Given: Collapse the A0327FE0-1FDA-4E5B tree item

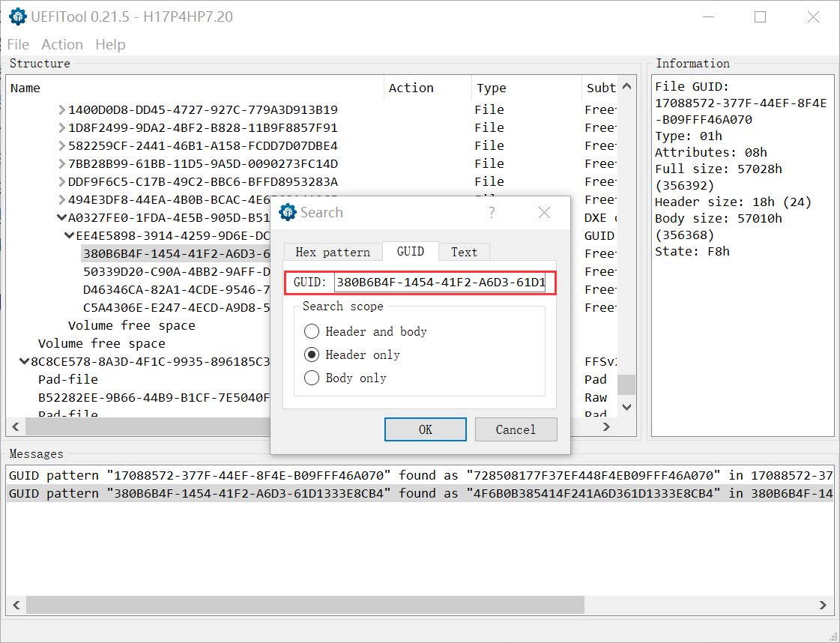Looking at the screenshot, I should tap(61, 218).
